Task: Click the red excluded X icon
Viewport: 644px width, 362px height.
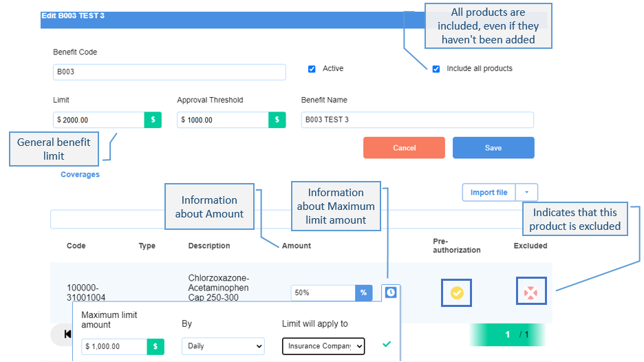Action: 530,292
